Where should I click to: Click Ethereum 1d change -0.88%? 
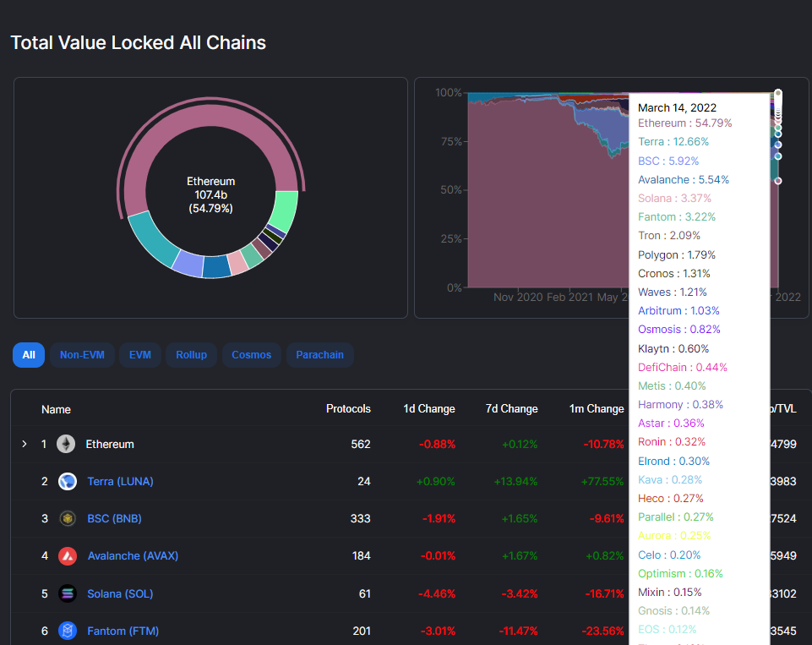437,444
